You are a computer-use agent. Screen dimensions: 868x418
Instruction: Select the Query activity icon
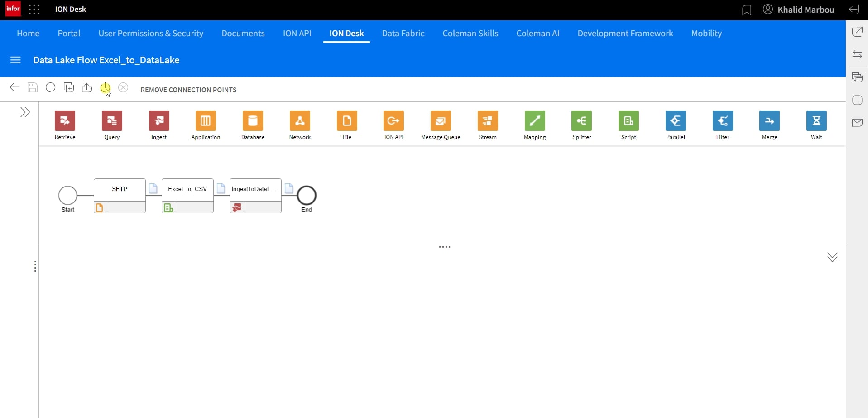click(x=112, y=121)
